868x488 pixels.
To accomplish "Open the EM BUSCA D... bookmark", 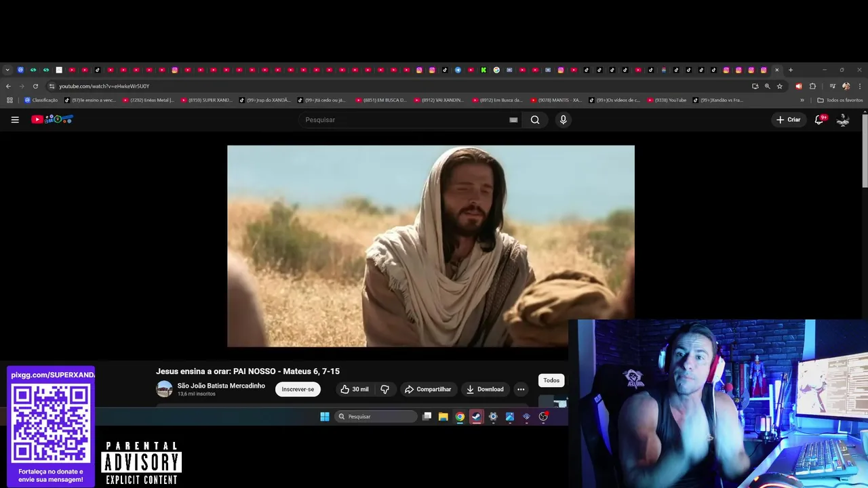I will (382, 100).
